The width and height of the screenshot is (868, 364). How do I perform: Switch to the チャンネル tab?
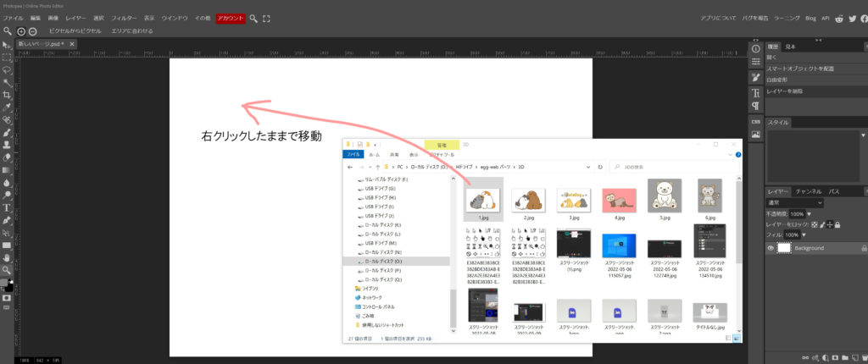[808, 192]
